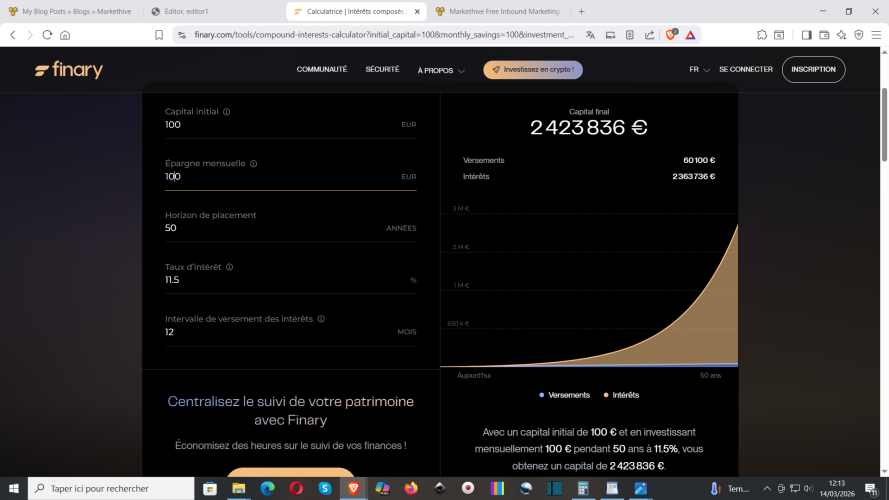The width and height of the screenshot is (889, 500).
Task: Expand the À PROPOS dropdown menu
Action: pyautogui.click(x=440, y=71)
